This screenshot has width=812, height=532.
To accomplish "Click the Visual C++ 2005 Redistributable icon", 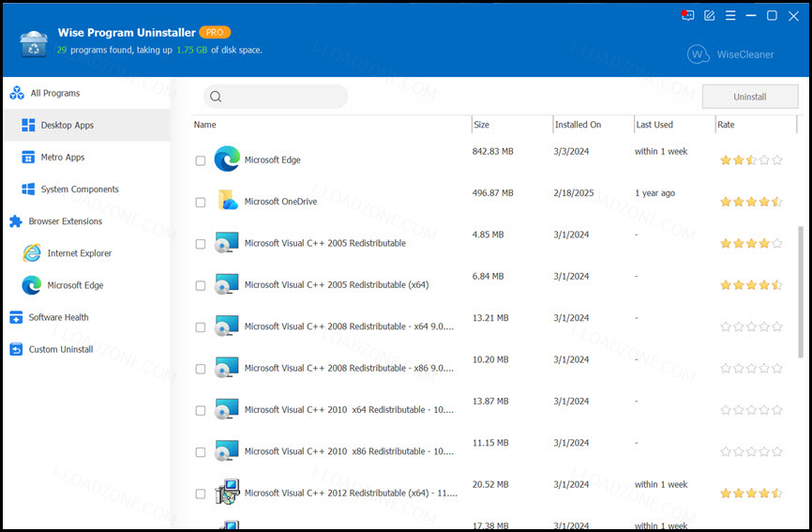I will pos(226,242).
